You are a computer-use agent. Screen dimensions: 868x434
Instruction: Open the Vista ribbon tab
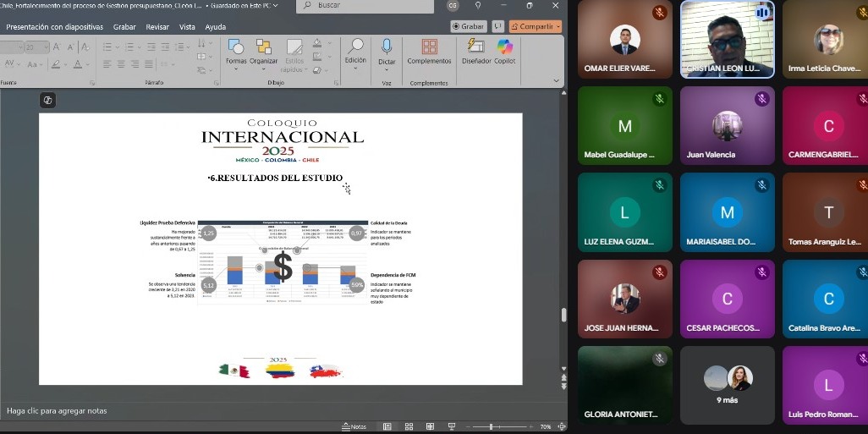click(187, 27)
